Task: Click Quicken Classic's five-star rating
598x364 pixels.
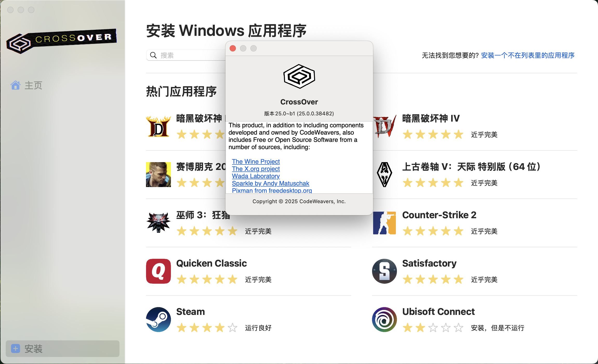Action: pyautogui.click(x=207, y=279)
